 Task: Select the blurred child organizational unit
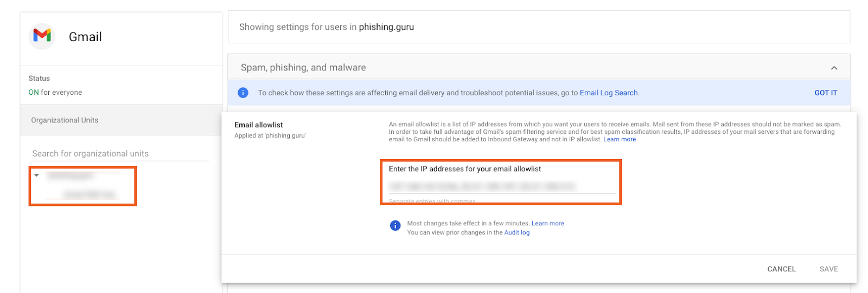click(x=90, y=194)
